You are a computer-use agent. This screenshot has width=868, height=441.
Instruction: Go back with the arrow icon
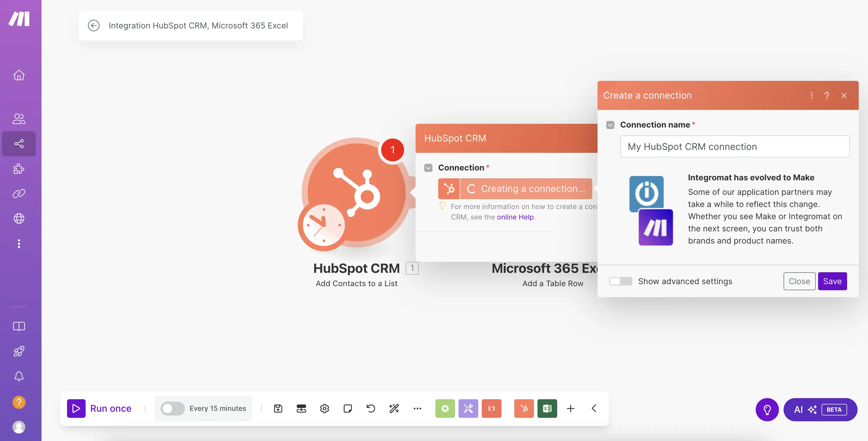coord(94,26)
